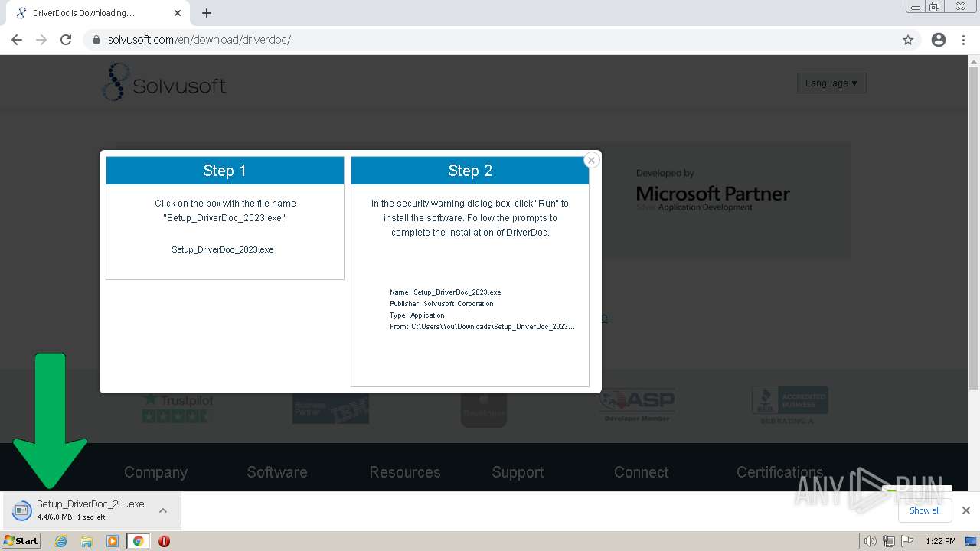Click Show all downloads
Viewport: 980px width, 551px height.
(925, 510)
